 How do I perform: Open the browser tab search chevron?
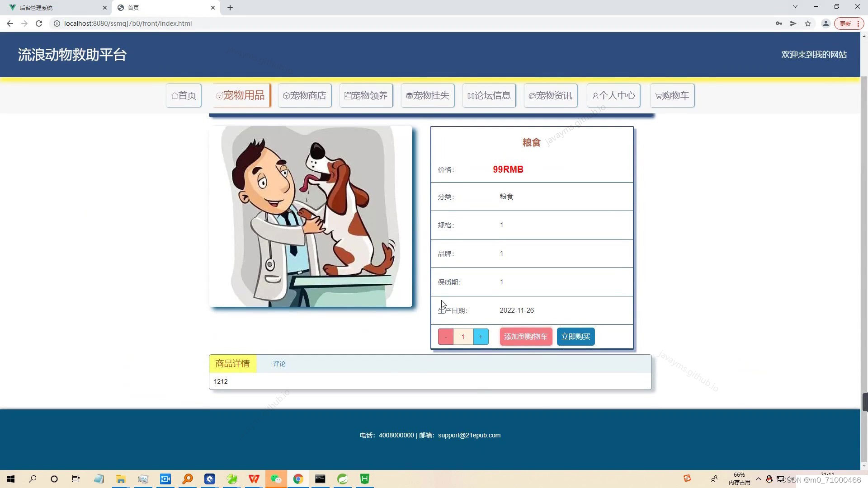pos(795,6)
